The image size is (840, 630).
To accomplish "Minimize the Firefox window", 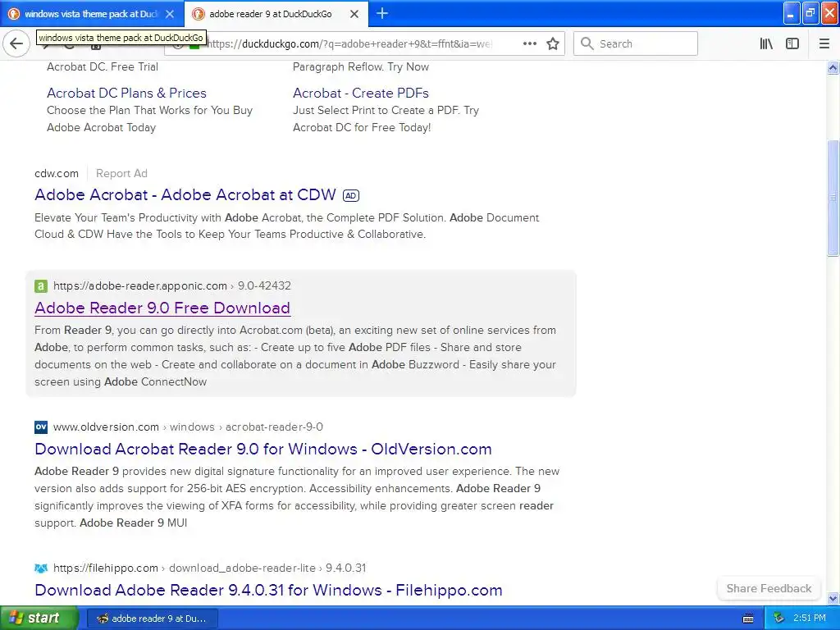I will tap(792, 13).
